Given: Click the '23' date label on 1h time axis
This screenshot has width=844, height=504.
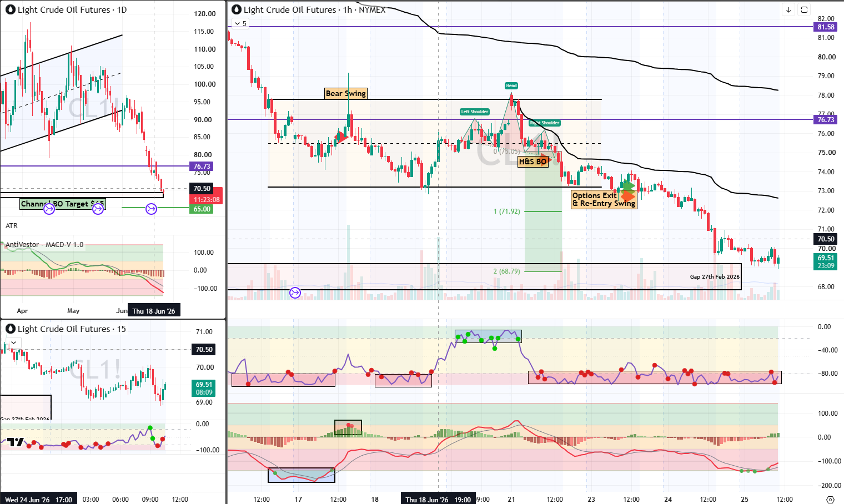Looking at the screenshot, I should tap(591, 499).
